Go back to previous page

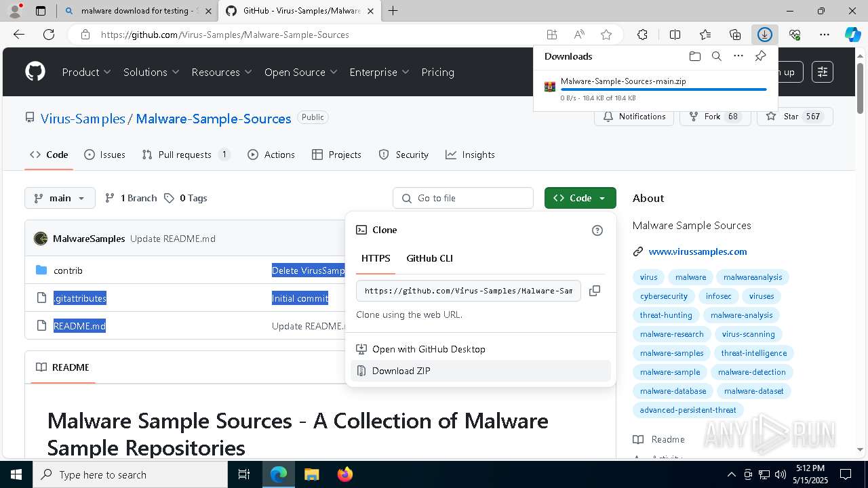19,35
